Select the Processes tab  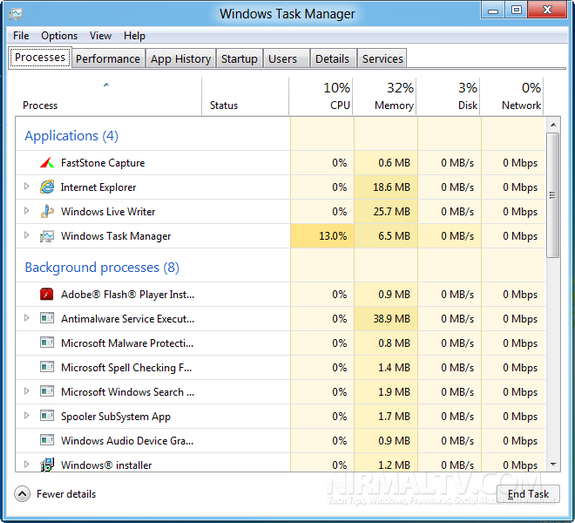coord(40,58)
